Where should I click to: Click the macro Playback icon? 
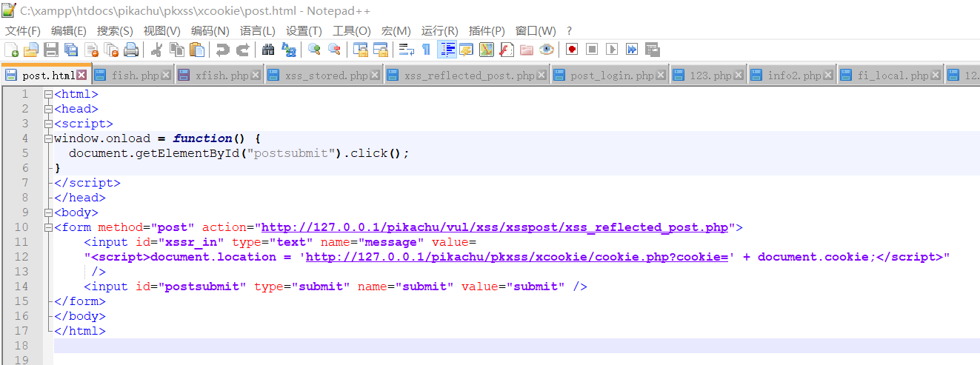[x=611, y=50]
